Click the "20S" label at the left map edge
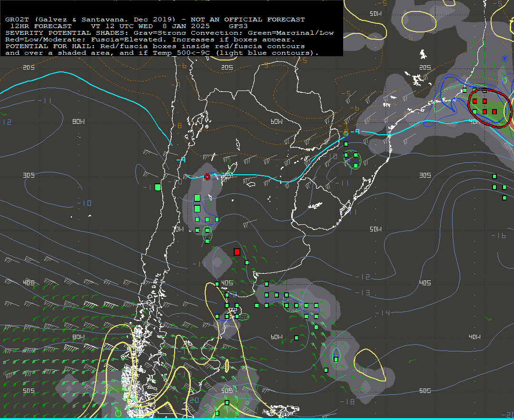This screenshot has height=420, width=514. click(29, 68)
